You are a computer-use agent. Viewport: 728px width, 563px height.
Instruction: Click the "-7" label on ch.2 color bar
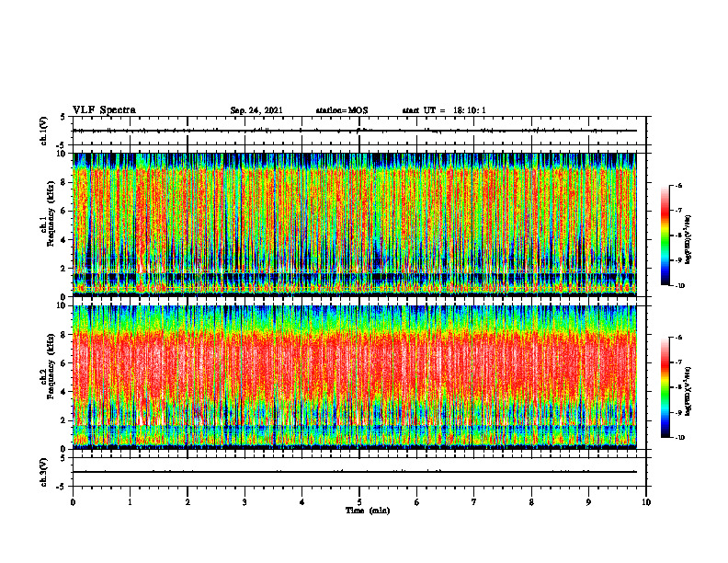678,362
